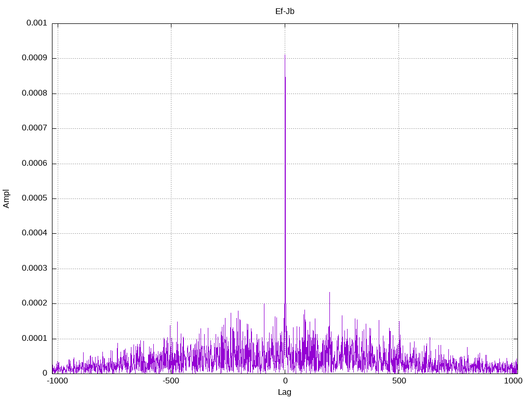Click the Ampl axis label
The image size is (532, 399).
click(6, 199)
